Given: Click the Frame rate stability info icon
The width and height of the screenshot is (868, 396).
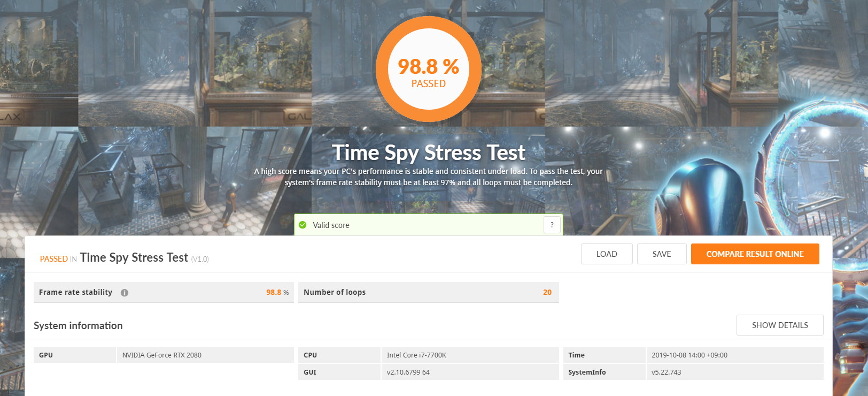Looking at the screenshot, I should pyautogui.click(x=125, y=293).
